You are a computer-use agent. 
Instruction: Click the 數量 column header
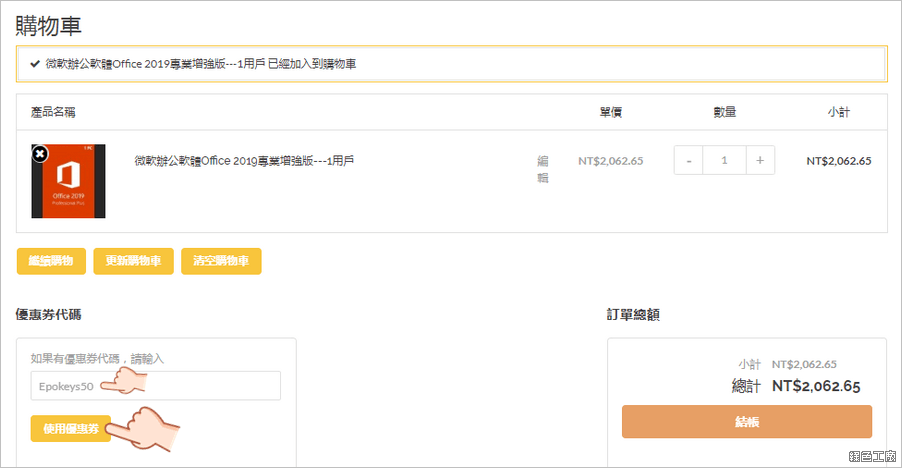tap(724, 112)
